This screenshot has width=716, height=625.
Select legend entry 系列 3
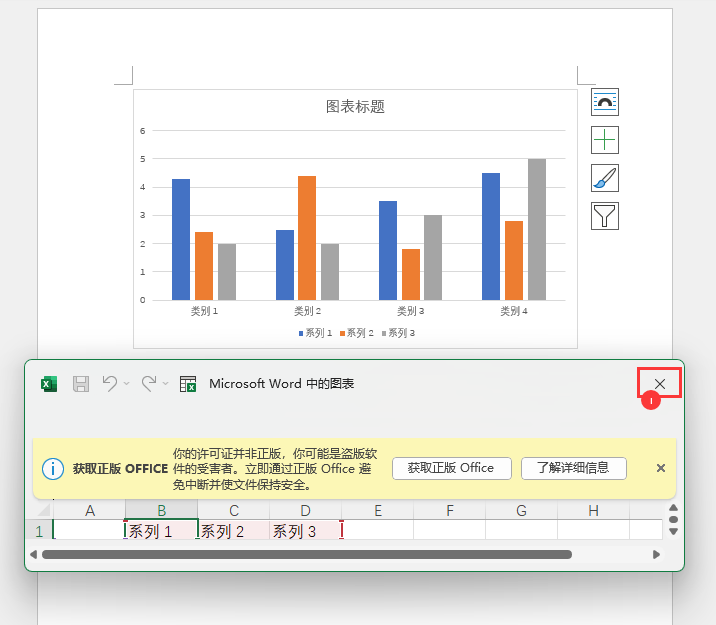coord(398,333)
